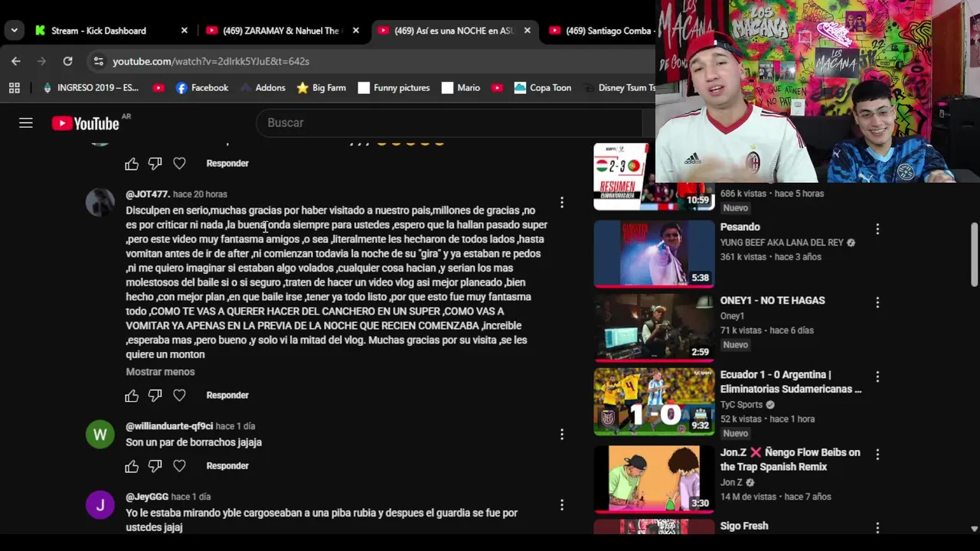Reply to the @williandduarte-qf9ci comment
Screen dimensions: 980x551
tap(227, 466)
